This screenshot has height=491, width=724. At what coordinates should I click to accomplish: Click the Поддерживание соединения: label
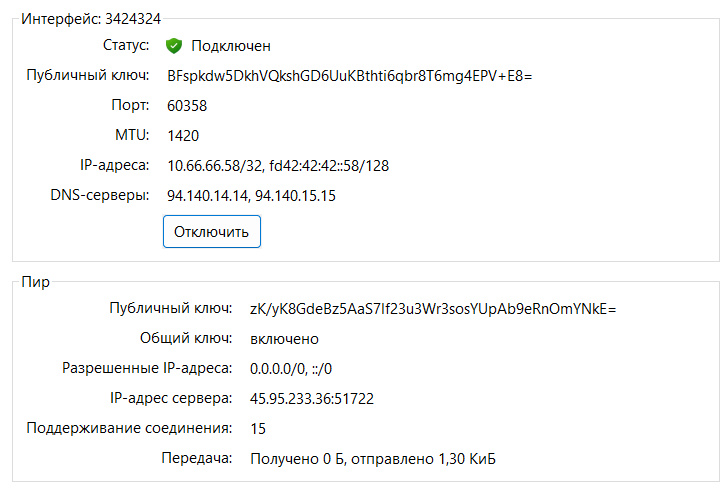coord(129,428)
